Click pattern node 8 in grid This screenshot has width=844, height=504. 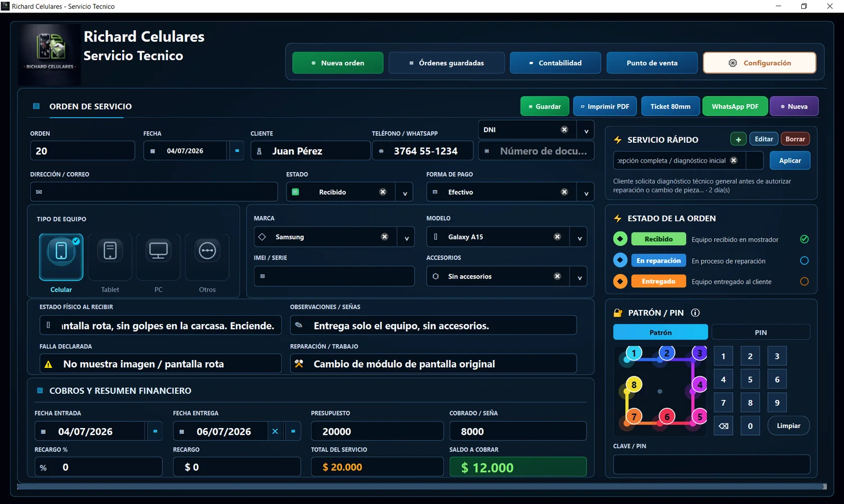tap(634, 385)
